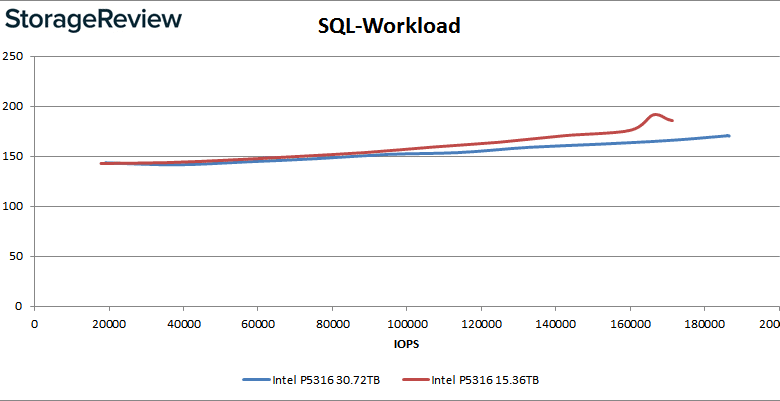Click the red legend line swatch
Viewport: 780px width, 401px height.
[x=415, y=380]
